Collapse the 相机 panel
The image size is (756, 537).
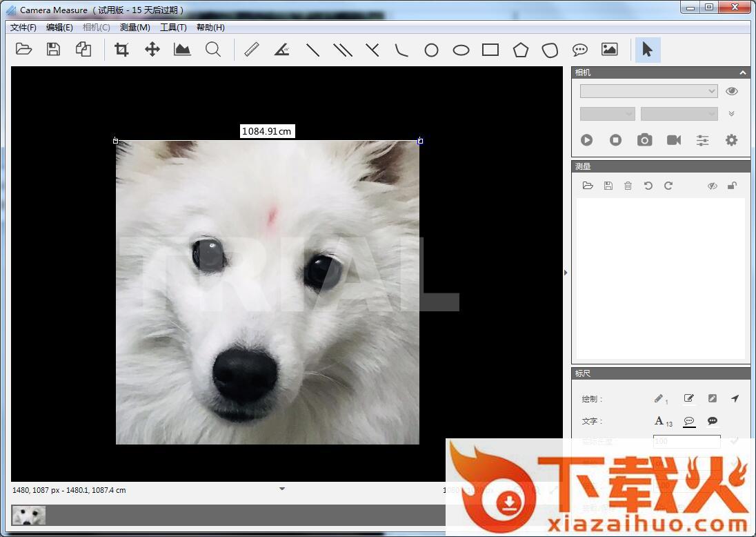[743, 72]
